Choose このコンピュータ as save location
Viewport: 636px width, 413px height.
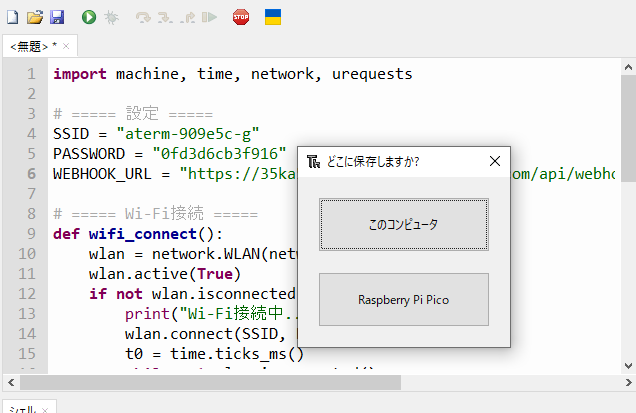[x=404, y=225]
